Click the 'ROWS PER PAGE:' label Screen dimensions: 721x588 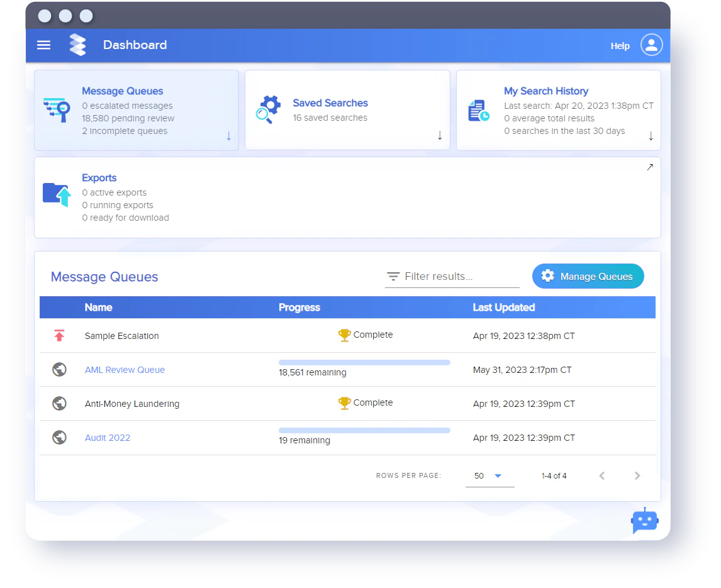pyautogui.click(x=409, y=476)
